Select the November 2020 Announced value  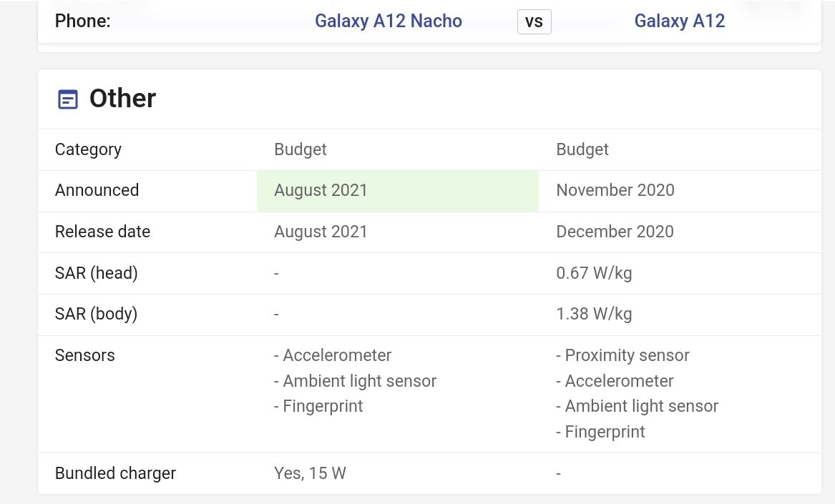coord(615,190)
